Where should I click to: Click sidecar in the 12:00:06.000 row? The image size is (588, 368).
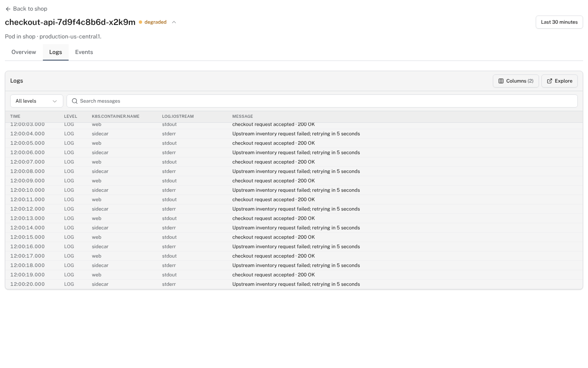pos(100,153)
